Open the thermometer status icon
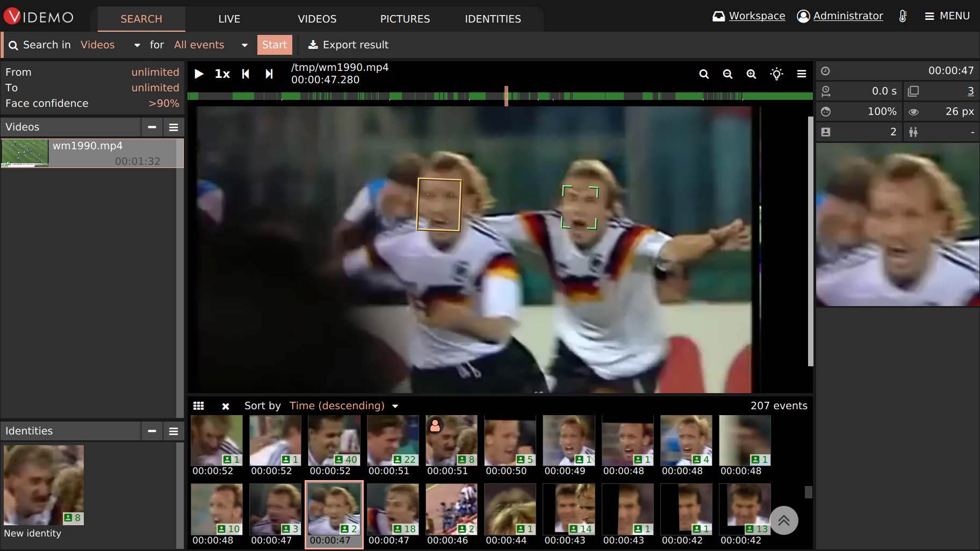Viewport: 980px width, 551px height. (903, 16)
